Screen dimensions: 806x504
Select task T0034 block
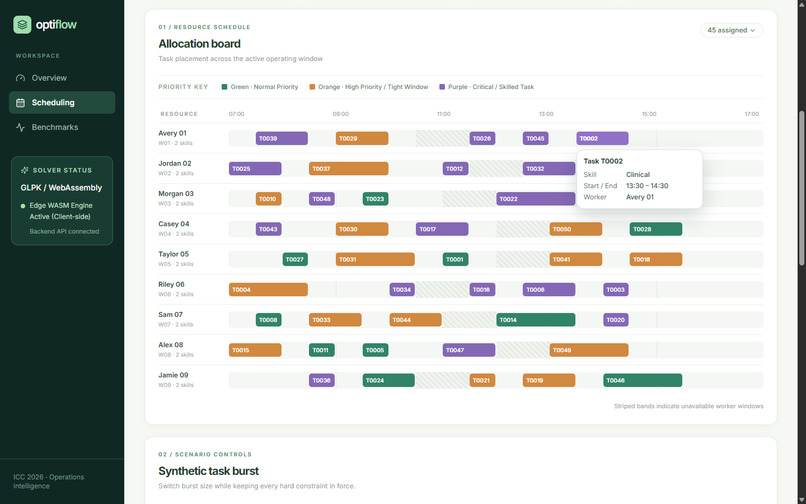click(402, 290)
